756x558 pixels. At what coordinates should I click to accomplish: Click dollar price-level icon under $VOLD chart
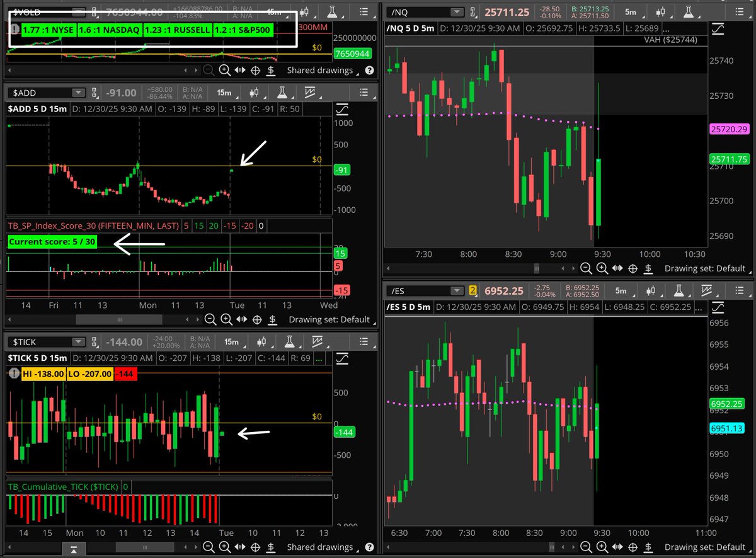[271, 71]
